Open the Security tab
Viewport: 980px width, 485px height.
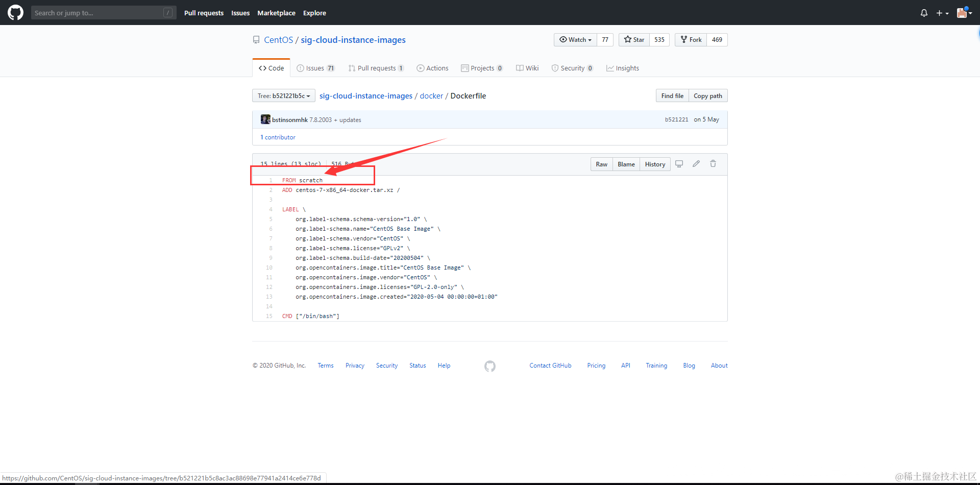coord(572,68)
